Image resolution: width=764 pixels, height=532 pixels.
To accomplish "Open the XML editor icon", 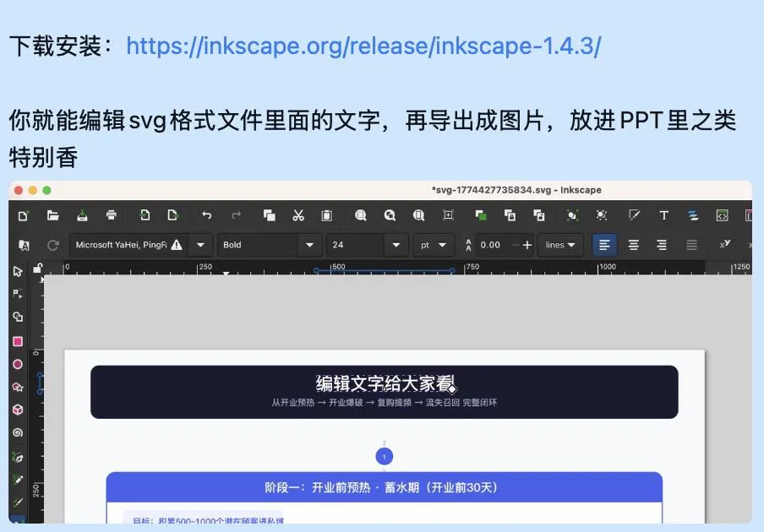I will coord(722,215).
